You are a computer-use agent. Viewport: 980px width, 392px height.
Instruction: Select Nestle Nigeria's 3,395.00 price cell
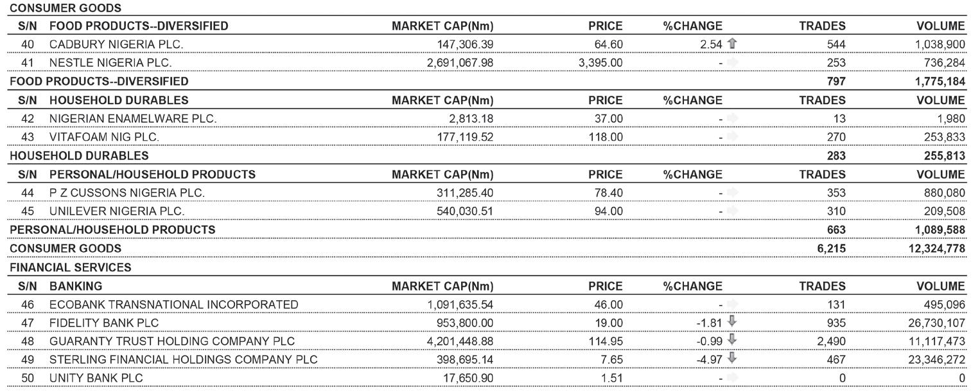[x=600, y=63]
